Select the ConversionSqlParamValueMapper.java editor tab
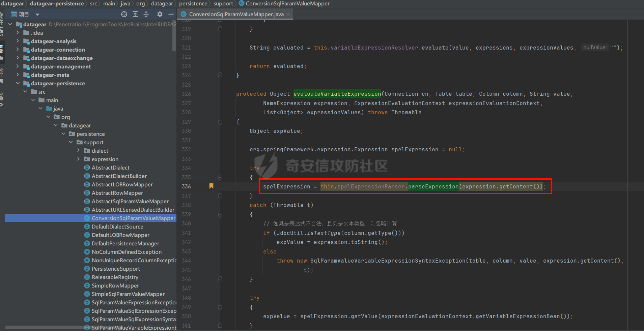 tap(236, 14)
